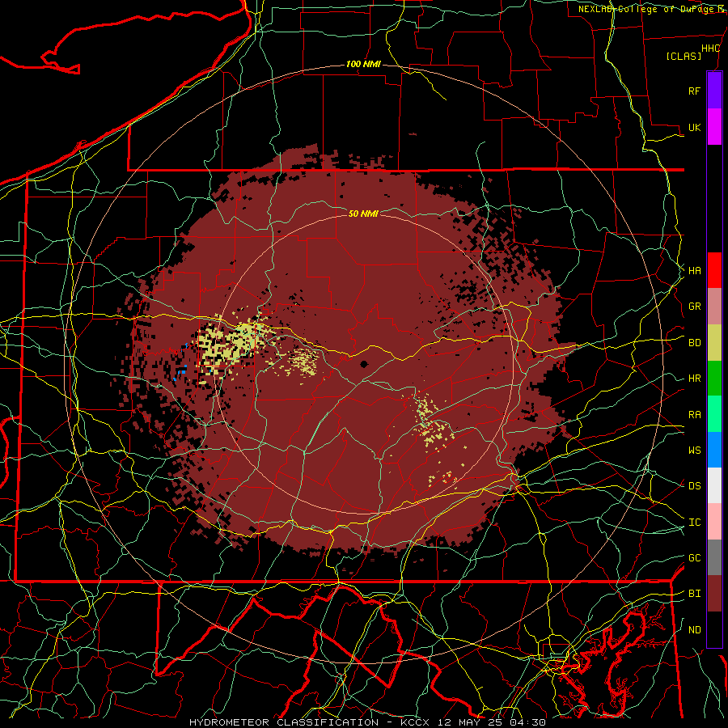
Task: Click the 50 NMI range ring label
Action: pos(363,214)
